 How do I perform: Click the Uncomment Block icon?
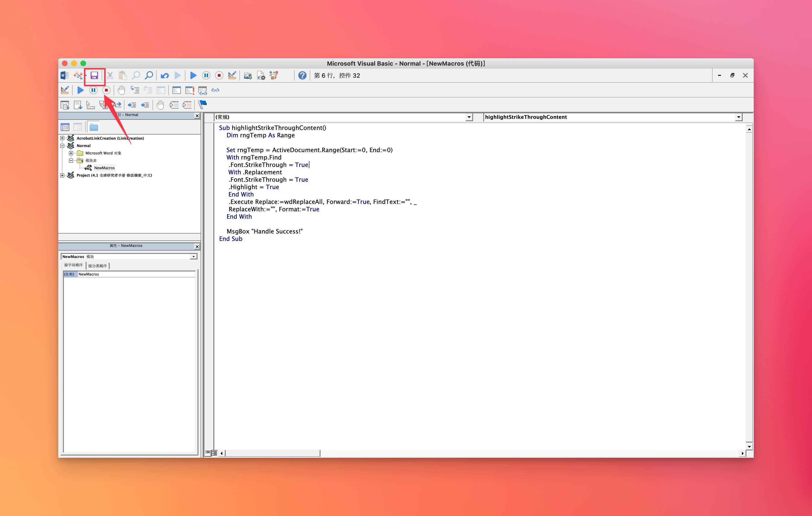(x=187, y=105)
